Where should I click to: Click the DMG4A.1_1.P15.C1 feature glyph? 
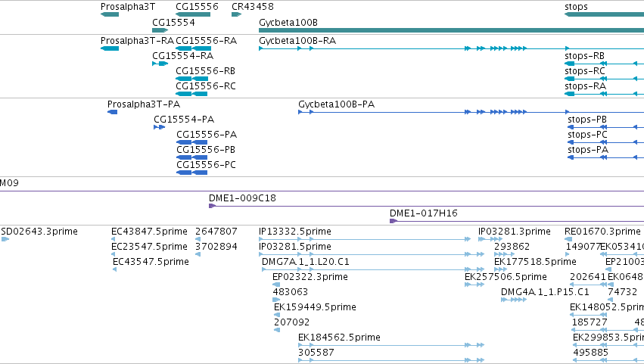(513, 300)
